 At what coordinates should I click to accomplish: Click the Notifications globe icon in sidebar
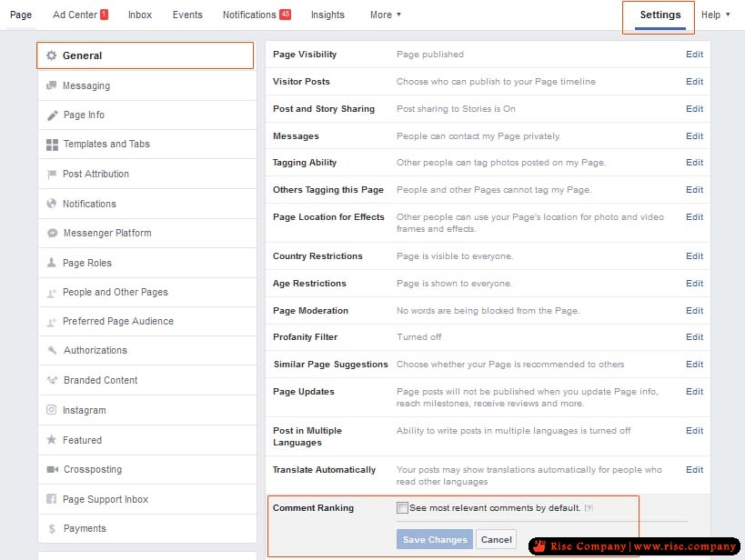(x=52, y=204)
